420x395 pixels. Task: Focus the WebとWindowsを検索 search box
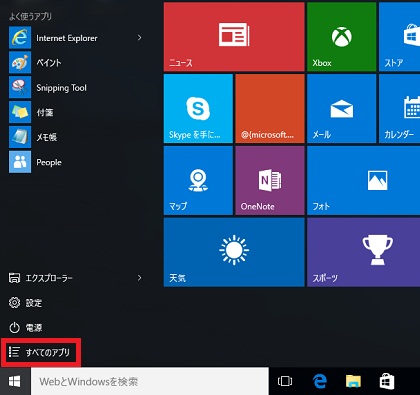[x=150, y=381]
